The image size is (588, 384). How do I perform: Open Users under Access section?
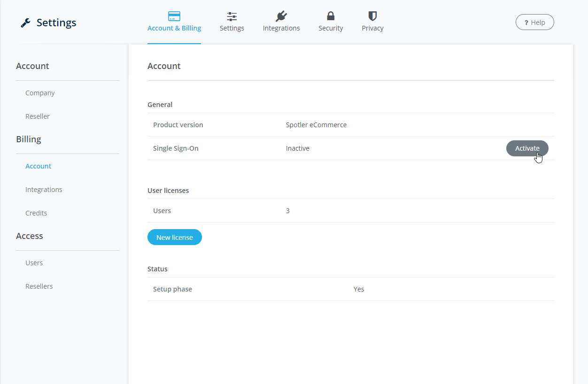(34, 263)
